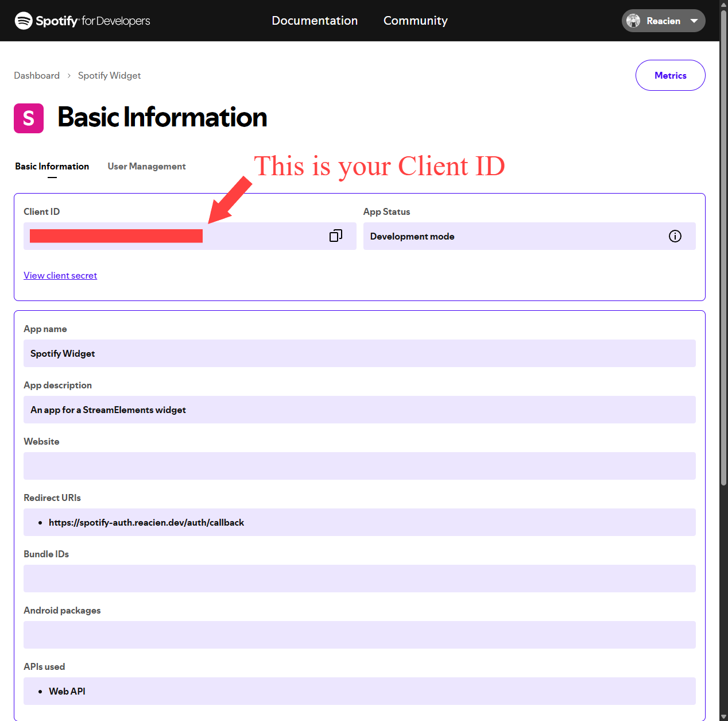The width and height of the screenshot is (728, 721).
Task: Click the redirect URI callback entry
Action: (146, 523)
